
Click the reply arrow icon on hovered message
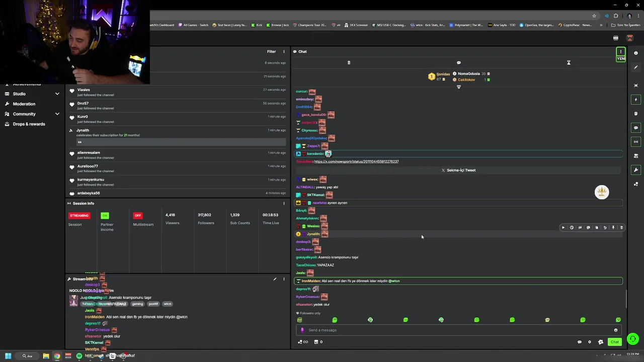coord(605,228)
